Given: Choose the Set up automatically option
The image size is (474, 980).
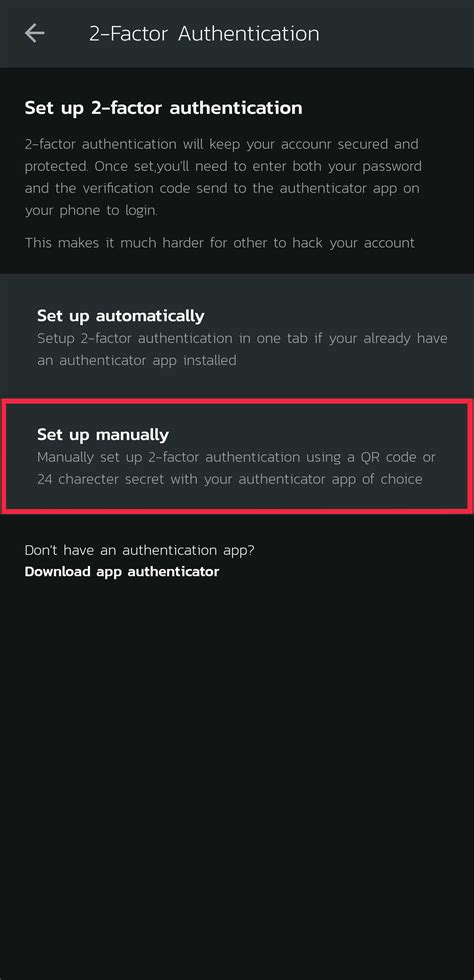Looking at the screenshot, I should pos(237,338).
